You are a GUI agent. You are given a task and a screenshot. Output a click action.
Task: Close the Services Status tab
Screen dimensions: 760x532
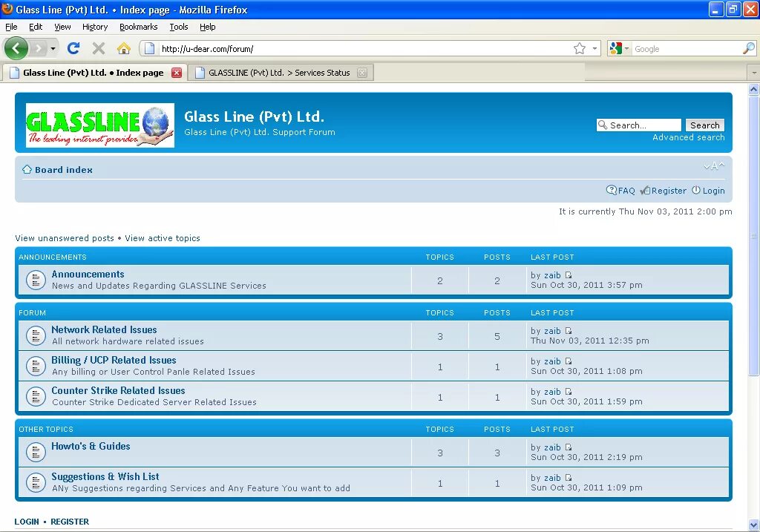click(x=362, y=73)
